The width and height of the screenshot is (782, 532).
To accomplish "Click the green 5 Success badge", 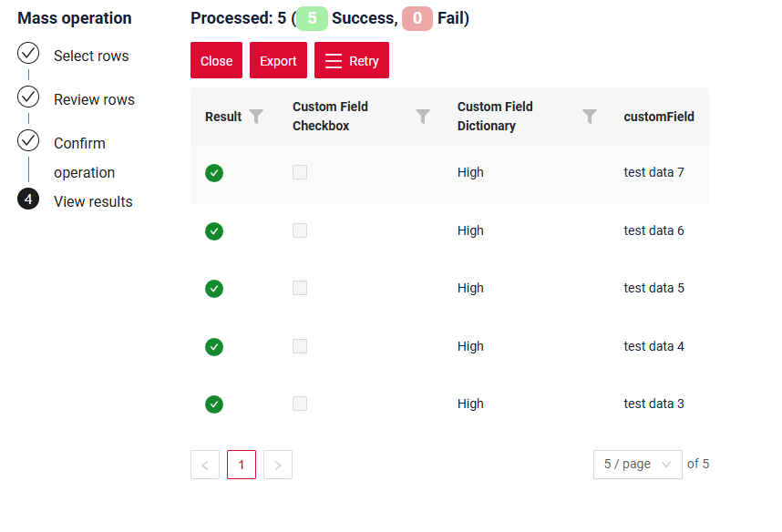I will coord(312,18).
